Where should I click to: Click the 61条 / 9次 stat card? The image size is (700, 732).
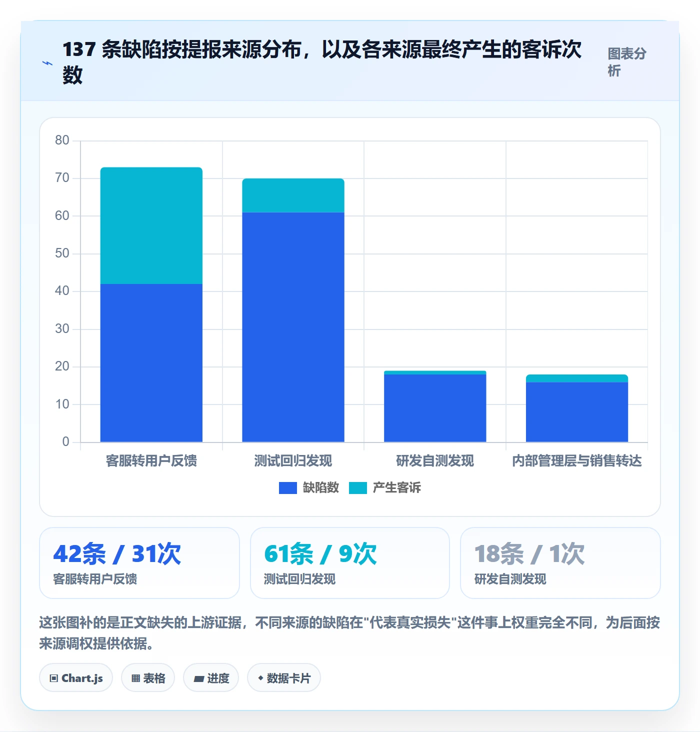coord(350,563)
